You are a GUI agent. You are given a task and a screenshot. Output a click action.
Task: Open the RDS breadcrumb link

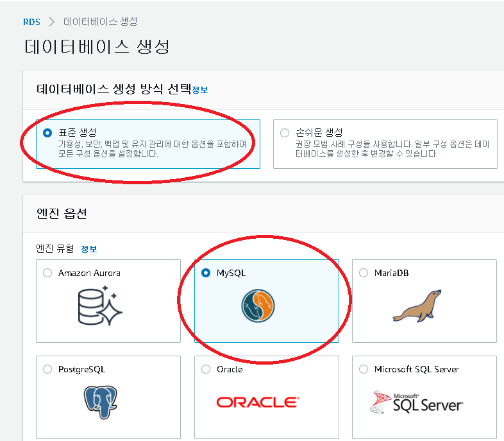pyautogui.click(x=31, y=22)
